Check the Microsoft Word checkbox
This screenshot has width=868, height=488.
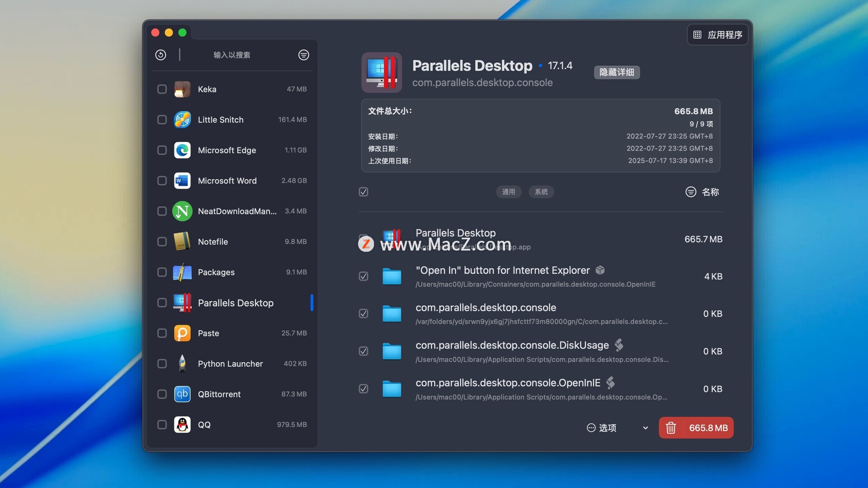click(162, 181)
